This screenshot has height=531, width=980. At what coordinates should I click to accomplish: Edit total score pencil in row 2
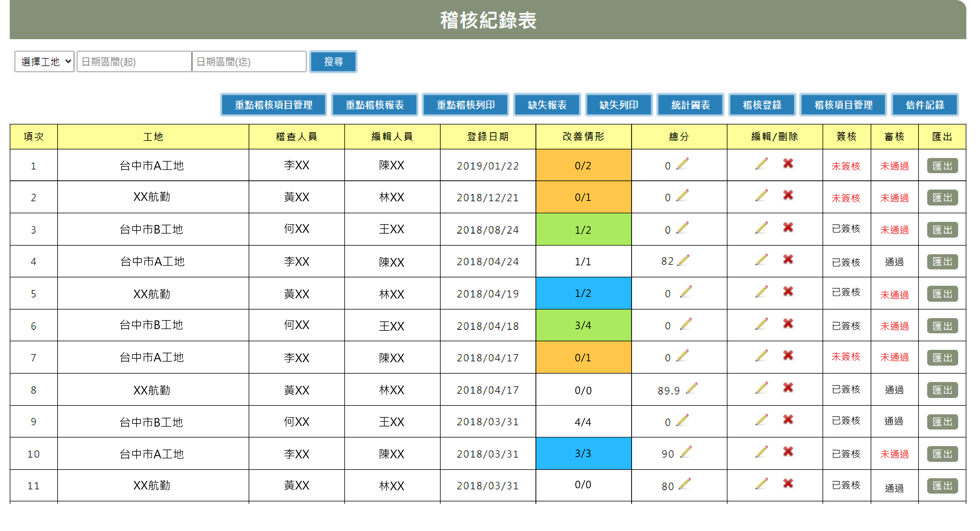pyautogui.click(x=682, y=196)
